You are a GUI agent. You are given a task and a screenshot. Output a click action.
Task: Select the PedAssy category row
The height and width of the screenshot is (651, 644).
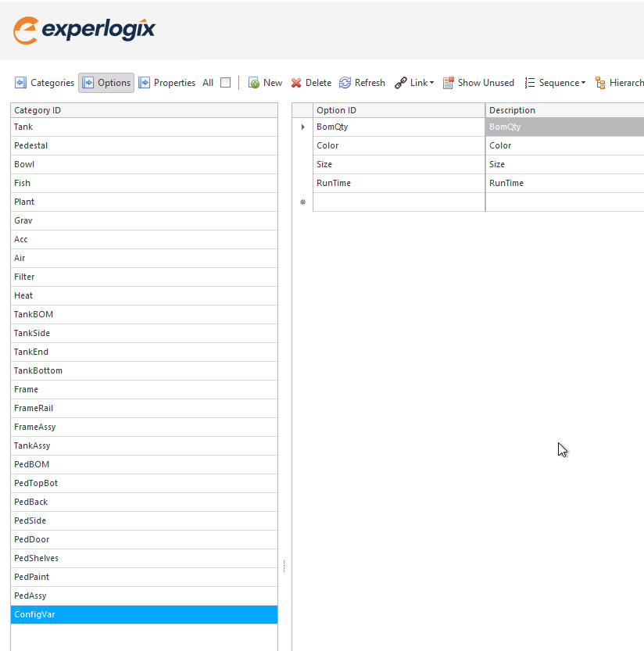[x=144, y=596]
